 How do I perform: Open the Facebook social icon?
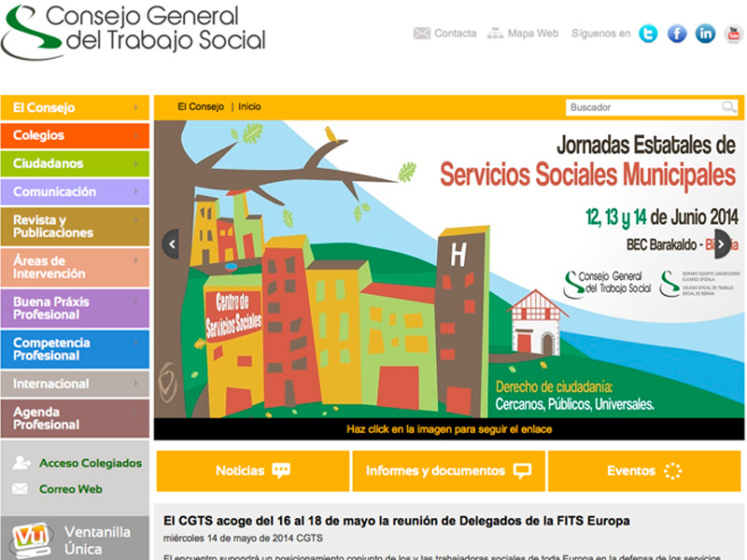677,34
